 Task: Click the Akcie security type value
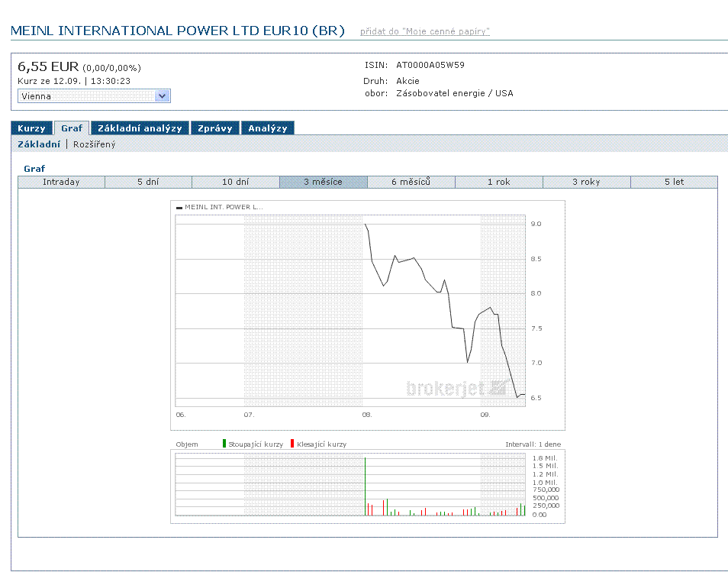tap(407, 81)
